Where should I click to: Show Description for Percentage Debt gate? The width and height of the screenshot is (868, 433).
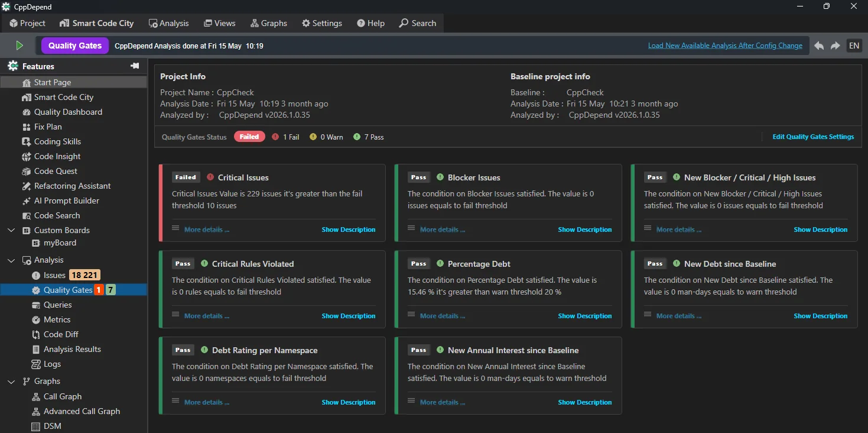coord(585,316)
